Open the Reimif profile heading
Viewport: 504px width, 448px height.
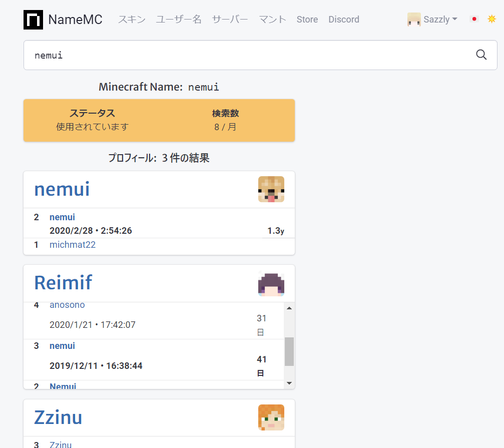tap(63, 283)
